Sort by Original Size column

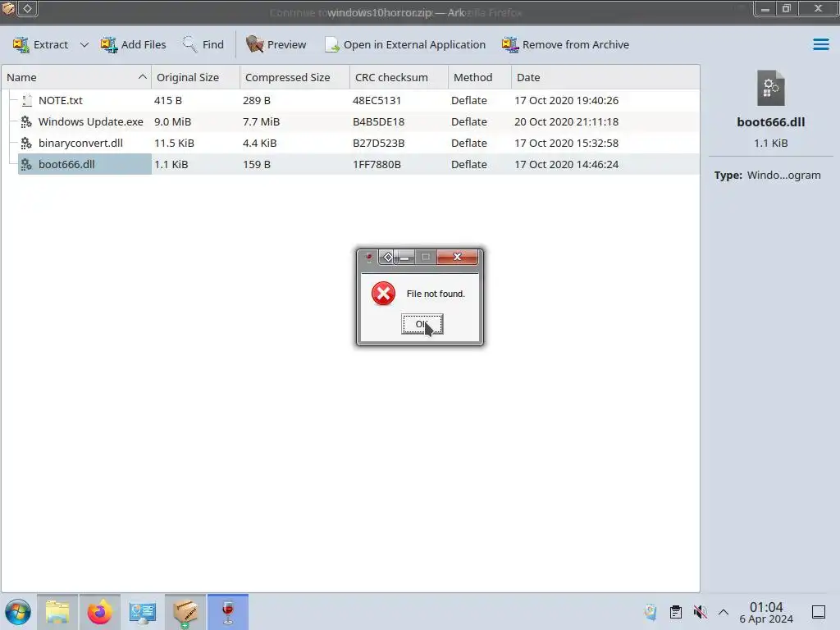coord(195,77)
